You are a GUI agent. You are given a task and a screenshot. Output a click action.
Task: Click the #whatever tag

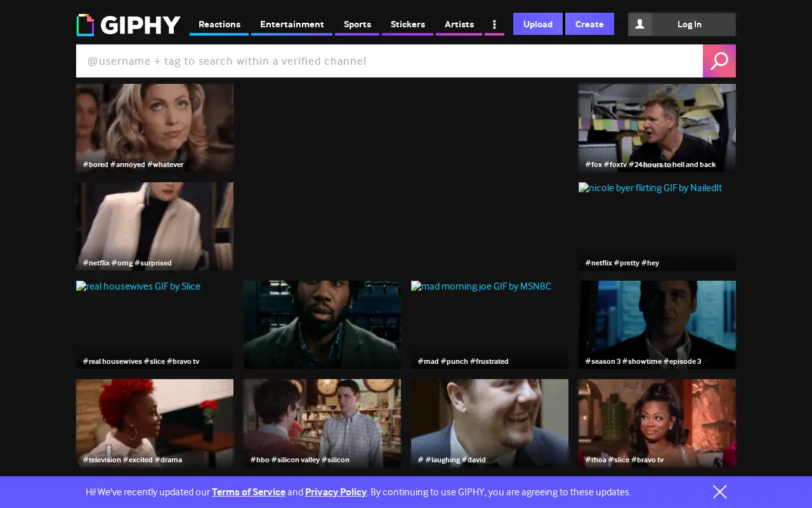(166, 164)
